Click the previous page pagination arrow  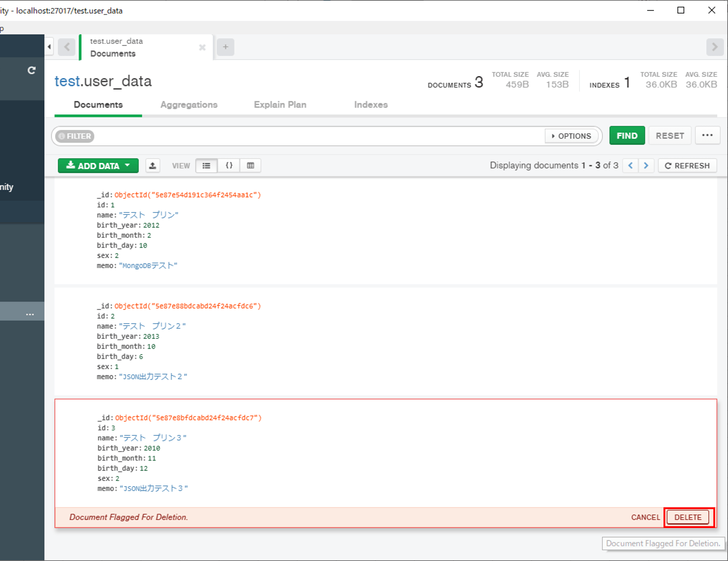pos(630,165)
